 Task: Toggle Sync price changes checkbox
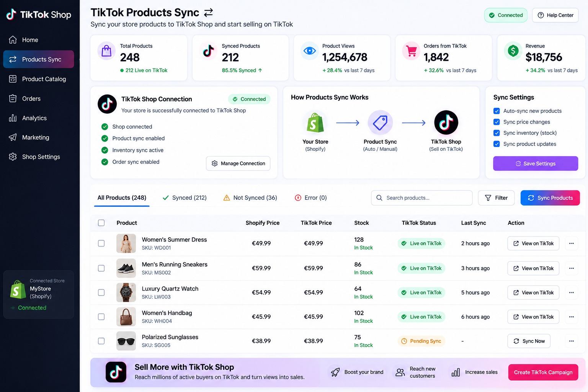497,122
